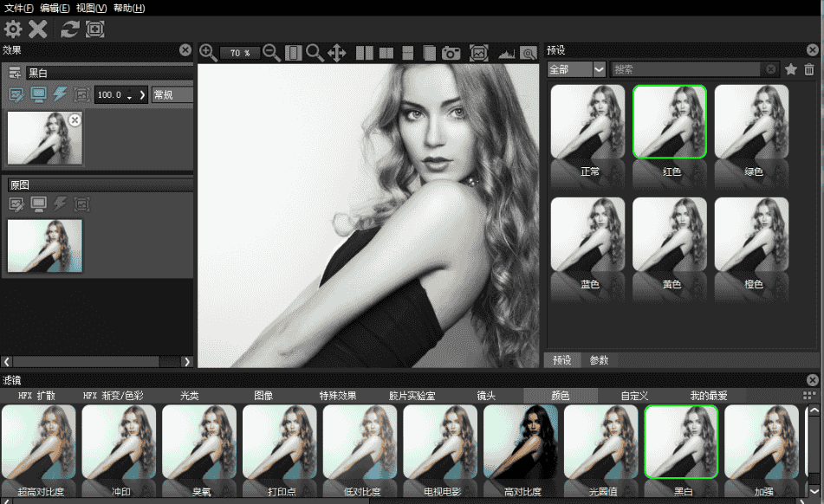Switch to the 参数 tab
This screenshot has height=504, width=824.
(x=599, y=360)
